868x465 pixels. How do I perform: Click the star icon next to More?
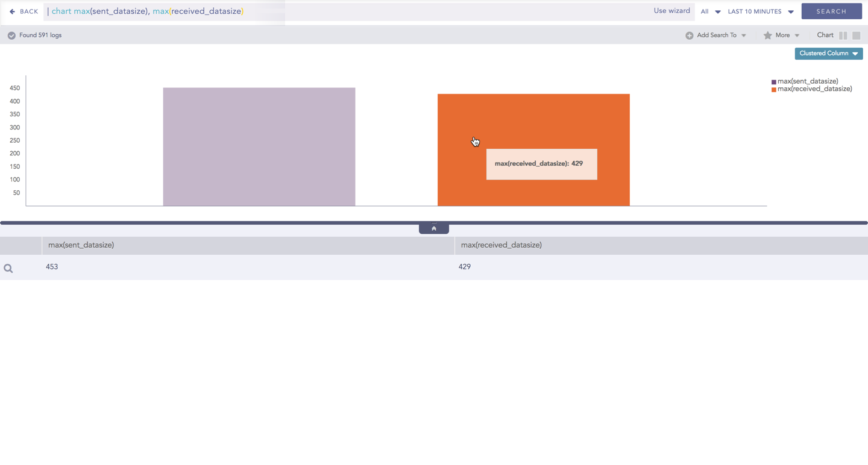tap(767, 36)
